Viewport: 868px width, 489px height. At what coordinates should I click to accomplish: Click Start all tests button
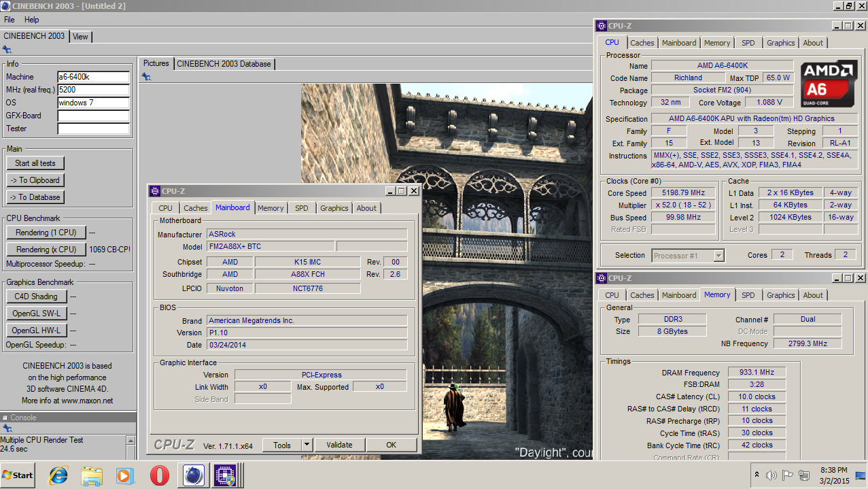click(35, 163)
